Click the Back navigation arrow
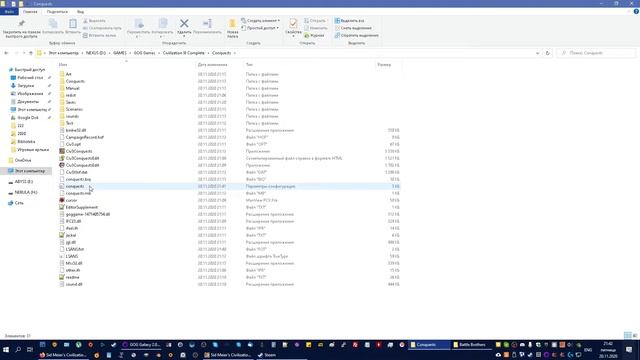Viewport: 640px width, 360px height. 6,53
